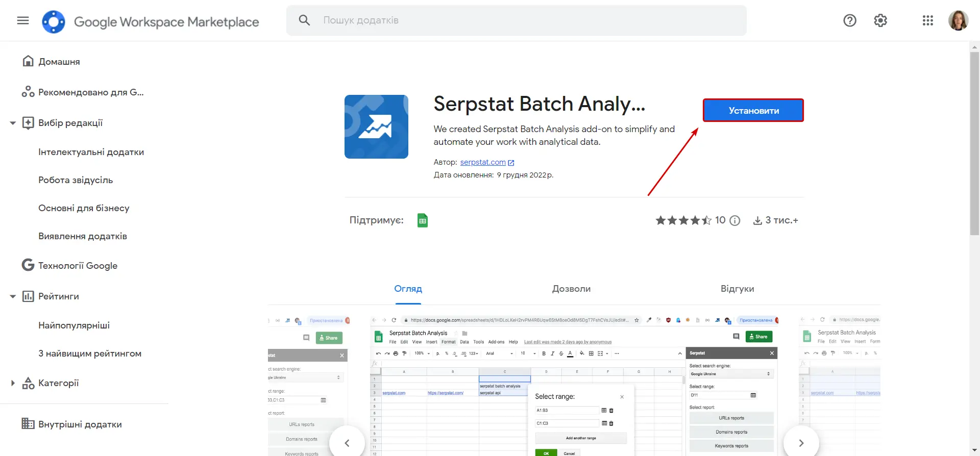The width and height of the screenshot is (980, 456).
Task: Collapse the Вибір редакції section
Action: click(13, 123)
